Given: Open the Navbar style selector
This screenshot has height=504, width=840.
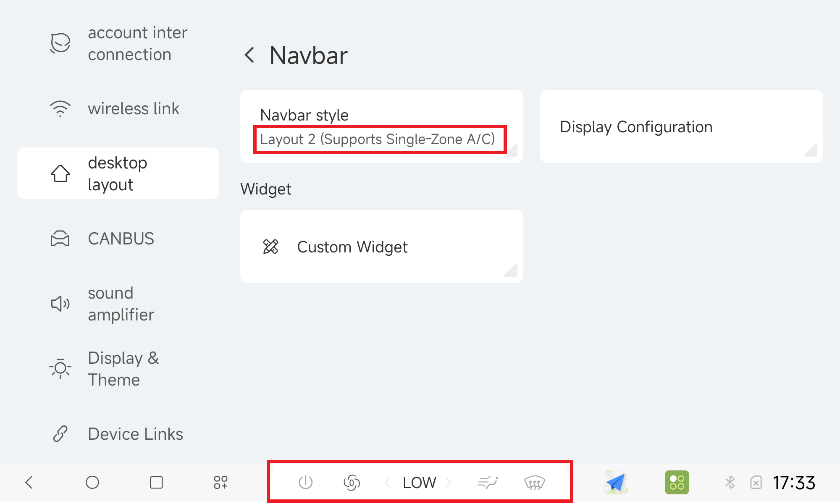Looking at the screenshot, I should coord(381,126).
